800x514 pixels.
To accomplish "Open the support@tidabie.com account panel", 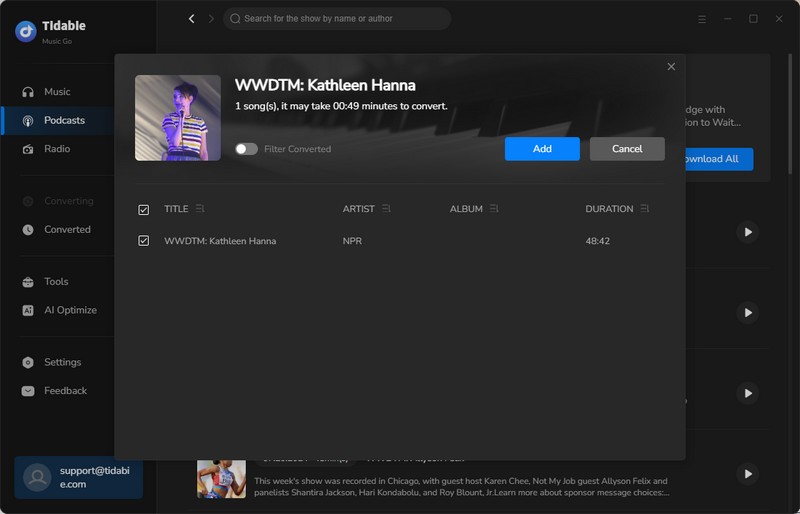I will coord(79,478).
